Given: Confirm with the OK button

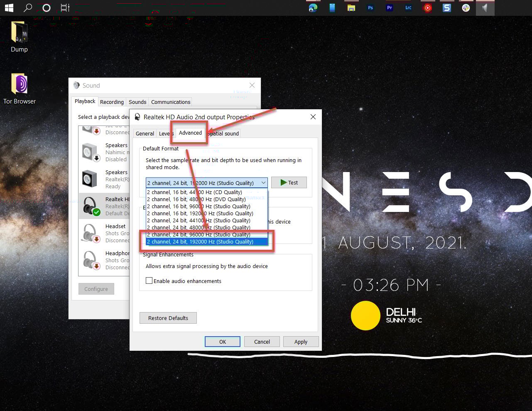Looking at the screenshot, I should click(x=223, y=342).
